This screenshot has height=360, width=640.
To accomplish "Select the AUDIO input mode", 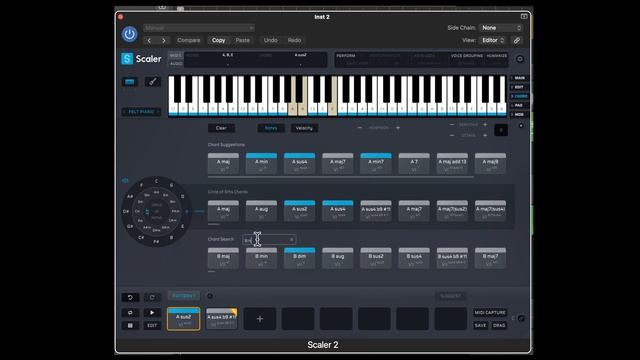I will tap(176, 64).
